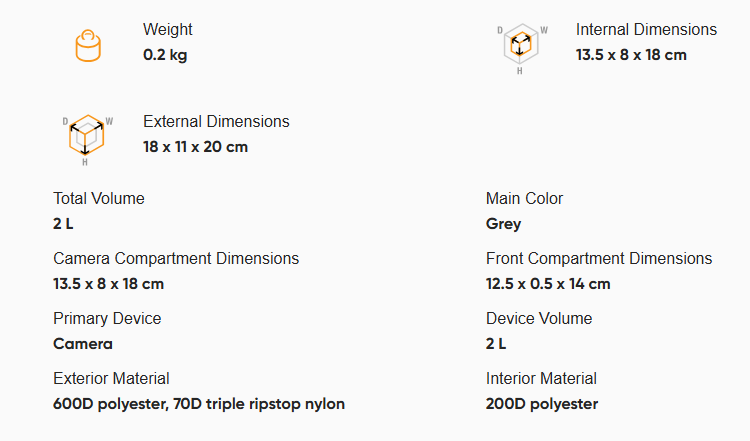Select the 2 L total volume value

coord(63,224)
